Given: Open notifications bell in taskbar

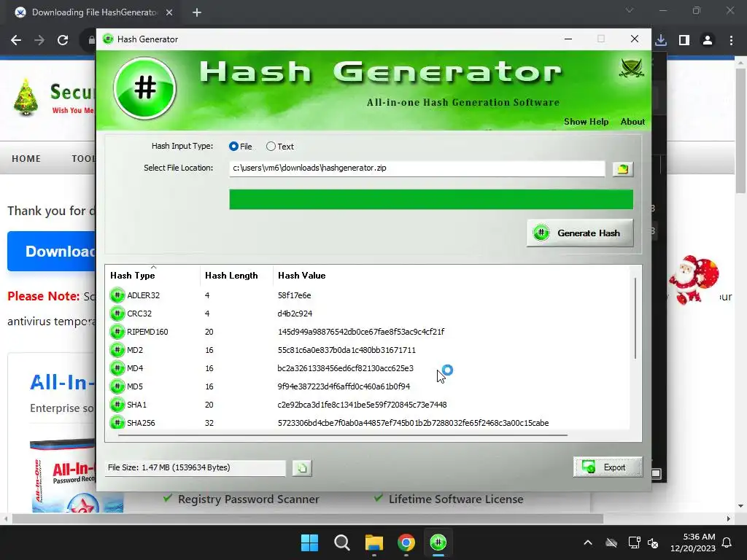Looking at the screenshot, I should click(x=727, y=542).
